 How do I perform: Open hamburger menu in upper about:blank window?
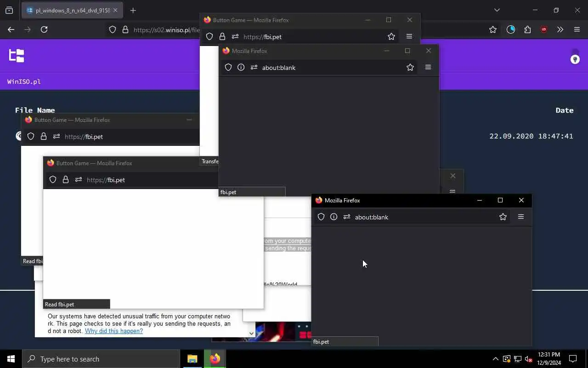[428, 67]
